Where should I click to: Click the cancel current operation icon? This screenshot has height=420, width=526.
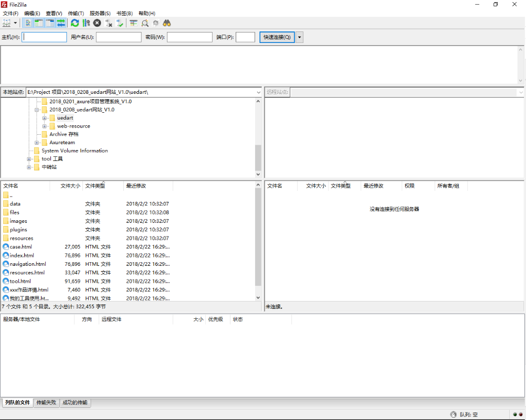(x=97, y=23)
